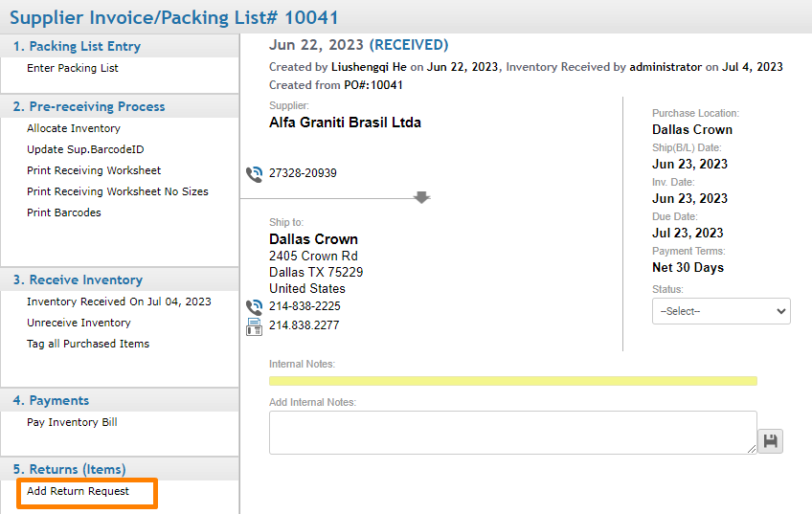Select Enter Packing List
Screen dimensions: 812x514
pyautogui.click(x=73, y=68)
